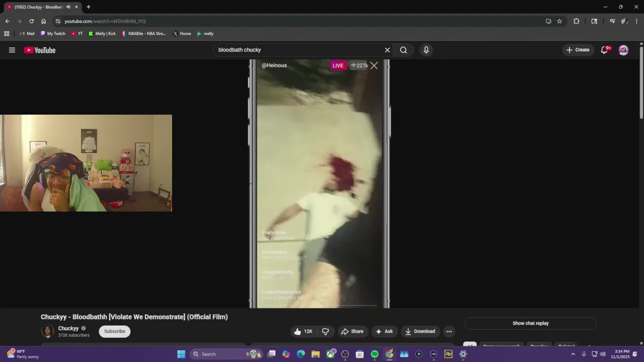Open Xbox app from taskbar
This screenshot has height=362, width=644.
coord(331,354)
